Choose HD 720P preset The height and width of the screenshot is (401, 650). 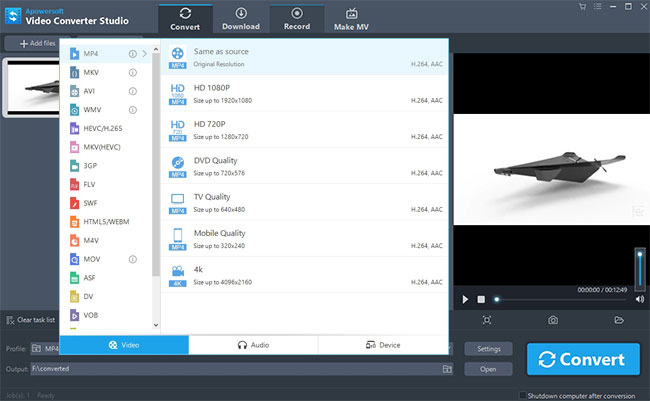click(305, 130)
